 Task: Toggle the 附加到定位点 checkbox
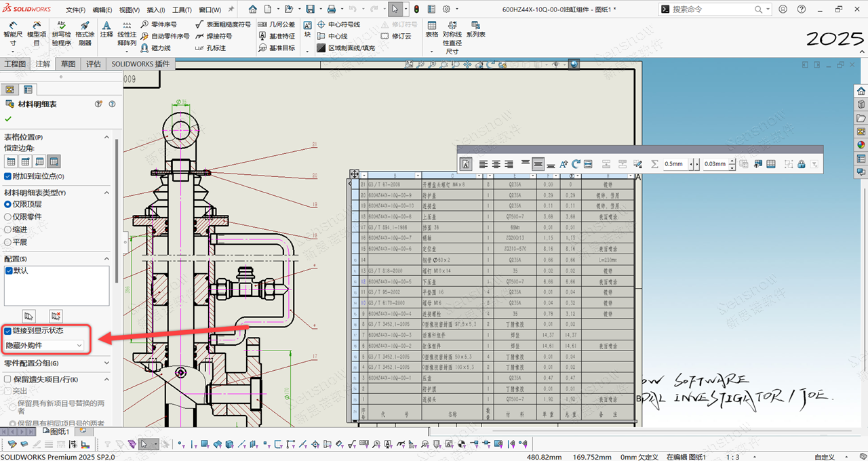point(8,176)
